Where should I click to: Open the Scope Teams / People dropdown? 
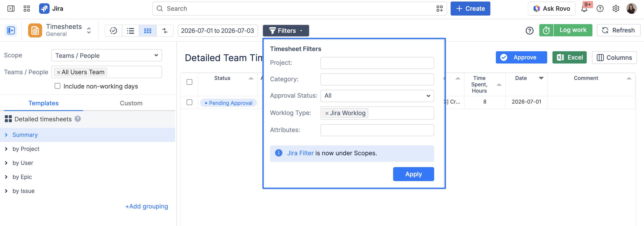click(x=106, y=55)
